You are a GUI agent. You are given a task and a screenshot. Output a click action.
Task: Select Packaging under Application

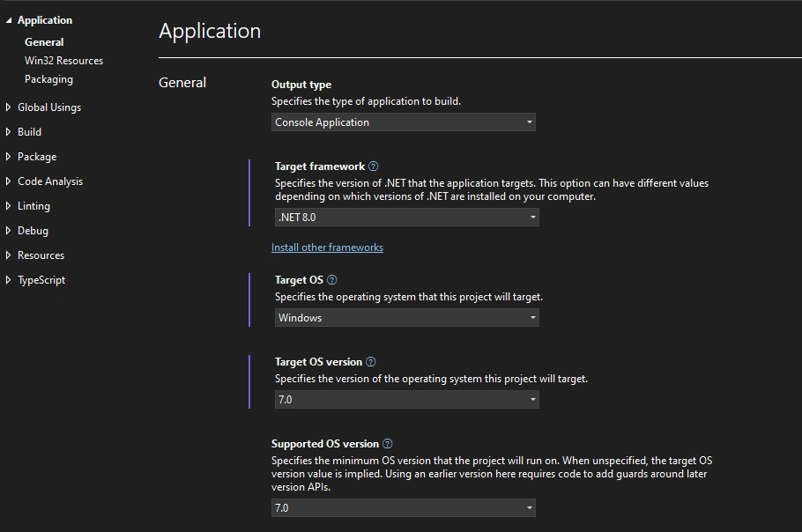(x=48, y=79)
